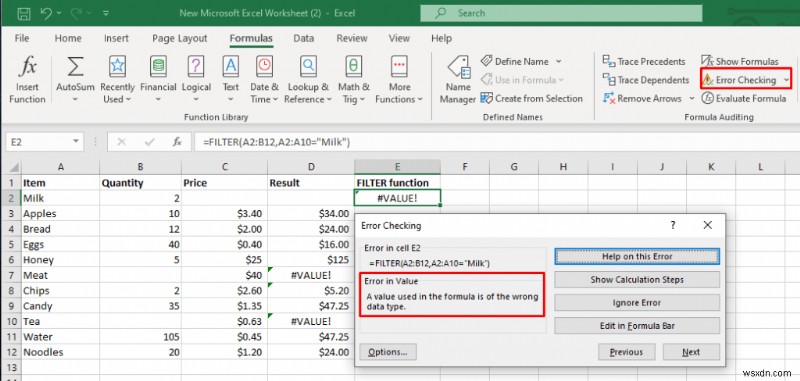The height and width of the screenshot is (381, 800).
Task: Switch to the Review tab
Action: [x=352, y=38]
